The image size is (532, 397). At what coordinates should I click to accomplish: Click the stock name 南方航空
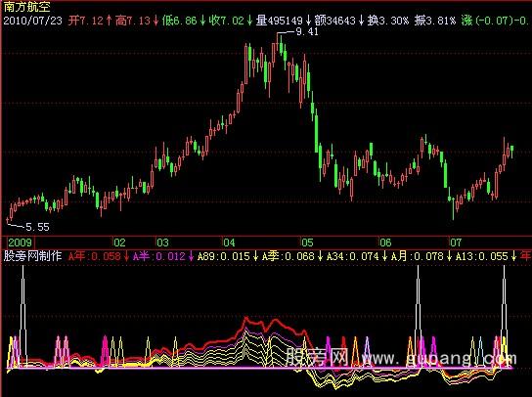click(x=26, y=7)
